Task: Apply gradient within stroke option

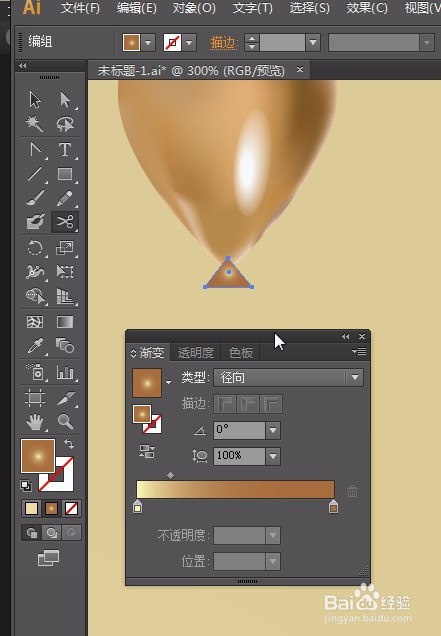Action: click(x=225, y=404)
